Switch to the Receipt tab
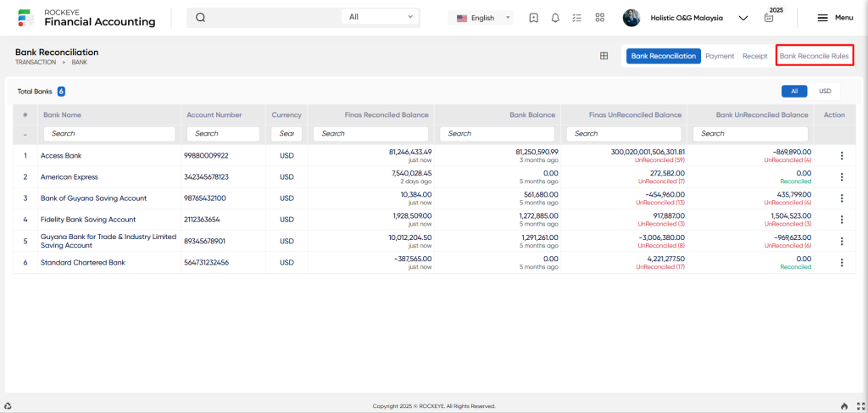Image resolution: width=868 pixels, height=413 pixels. [754, 56]
